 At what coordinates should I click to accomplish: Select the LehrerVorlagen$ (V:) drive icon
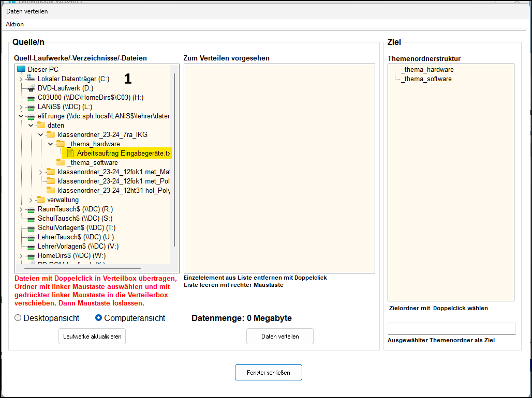[x=31, y=247]
